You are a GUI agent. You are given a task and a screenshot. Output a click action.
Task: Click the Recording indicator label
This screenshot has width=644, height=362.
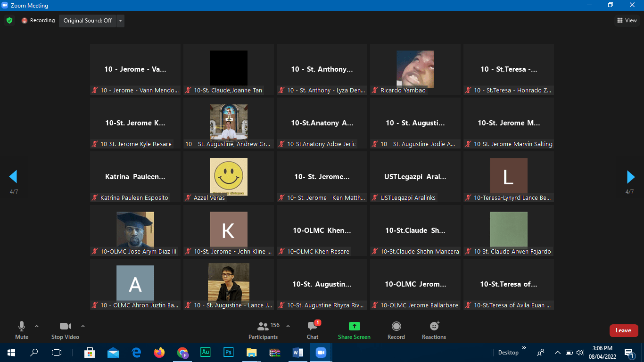pos(39,21)
